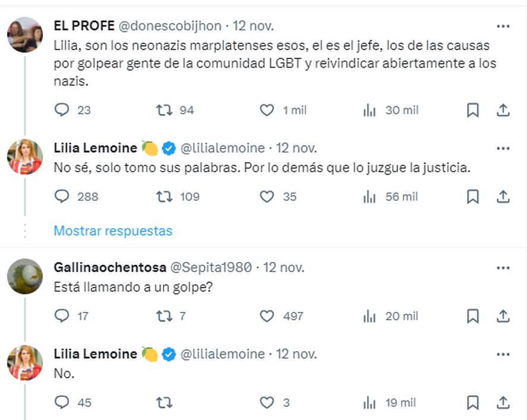Screen dimensions: 527x420
Task: Bookmark Lilia Lemoine's "No sé" reply
Action: coord(472,197)
